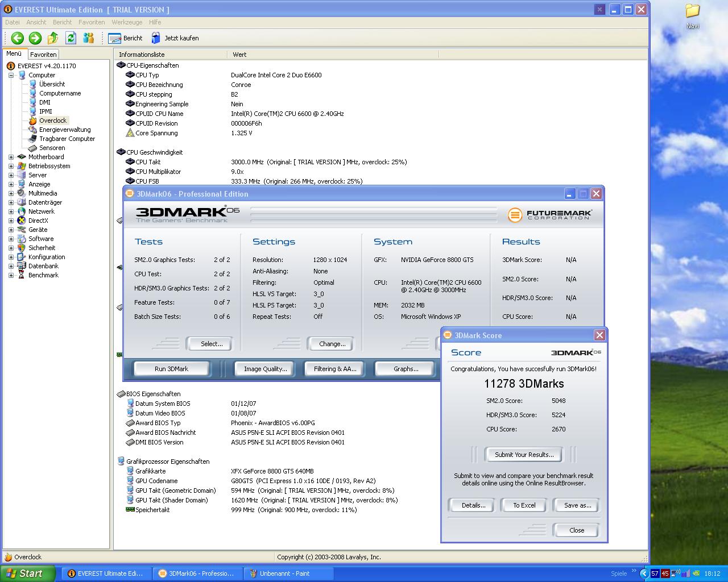Click the Informationsliste column header
The width and height of the screenshot is (728, 582).
pos(171,55)
